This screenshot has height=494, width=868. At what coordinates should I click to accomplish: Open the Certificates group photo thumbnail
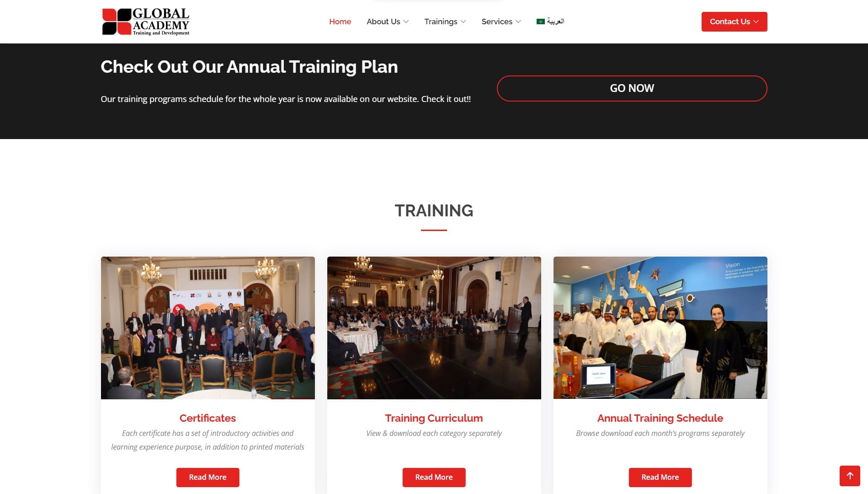(208, 328)
